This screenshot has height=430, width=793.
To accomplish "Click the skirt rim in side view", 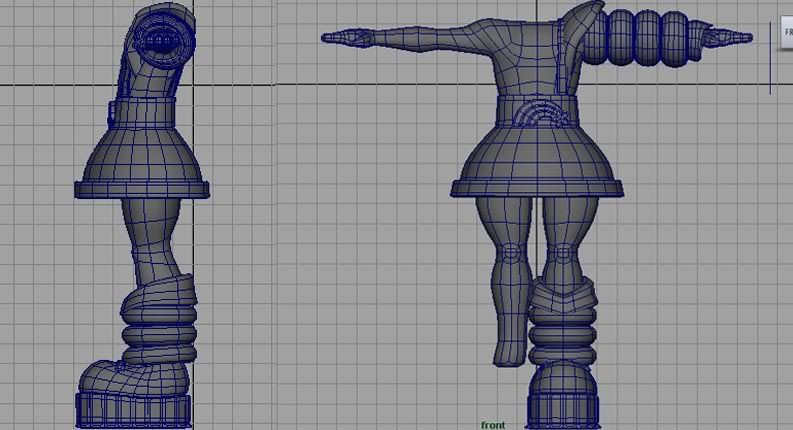I will tap(140, 188).
